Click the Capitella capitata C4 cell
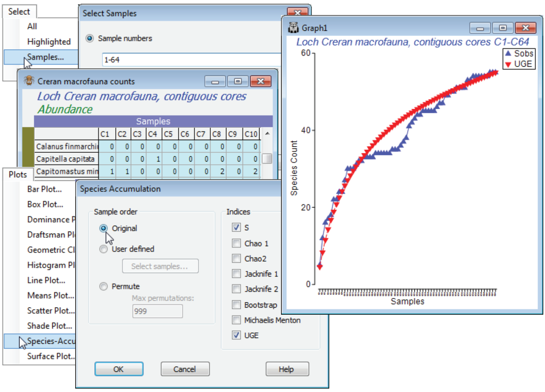 (154, 159)
